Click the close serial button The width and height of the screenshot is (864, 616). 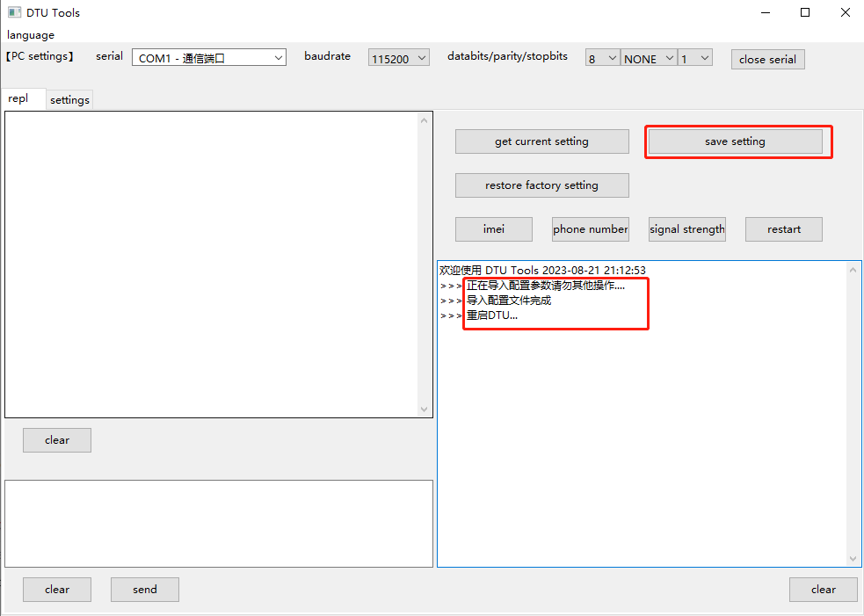point(767,59)
